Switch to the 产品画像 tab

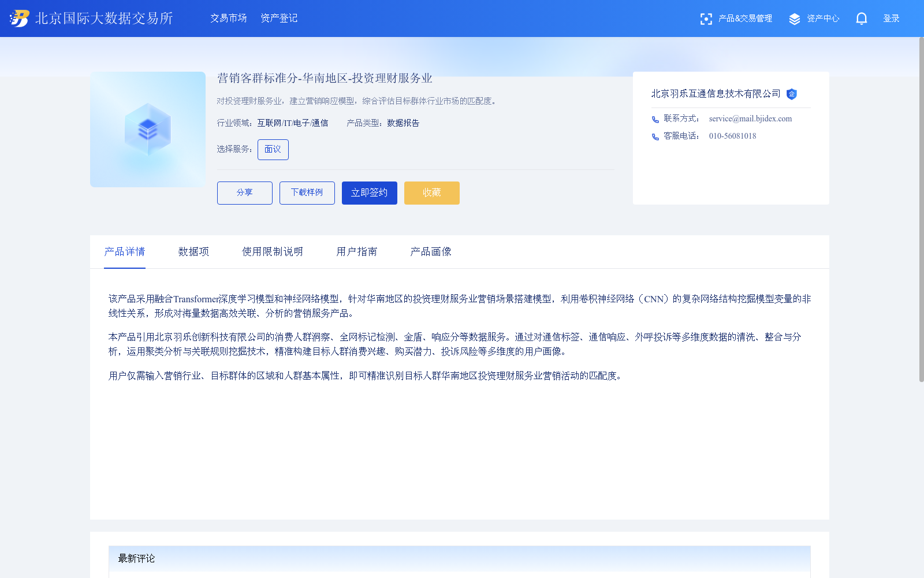(x=431, y=252)
